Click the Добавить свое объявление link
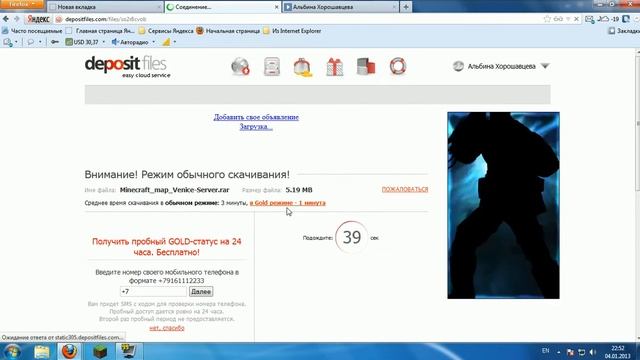This screenshot has width=640, height=360. pos(256,117)
